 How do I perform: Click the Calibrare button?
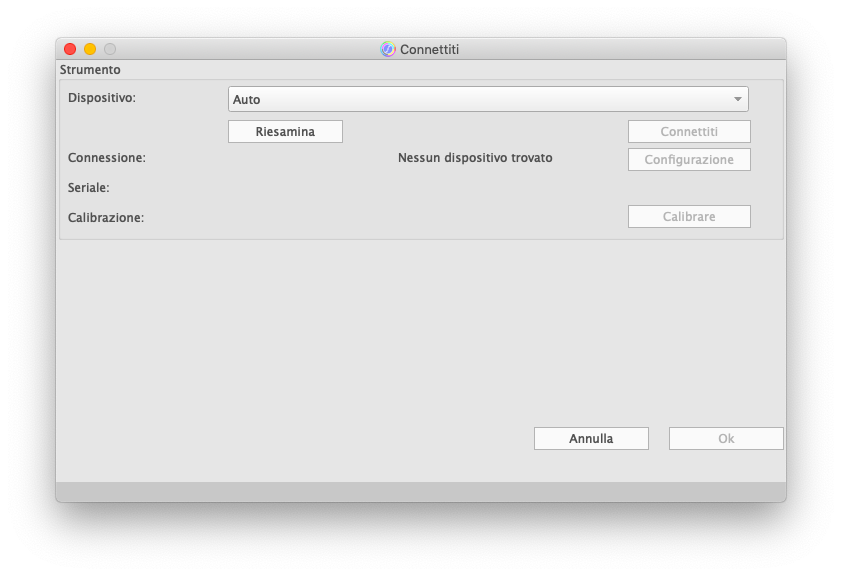pos(689,216)
